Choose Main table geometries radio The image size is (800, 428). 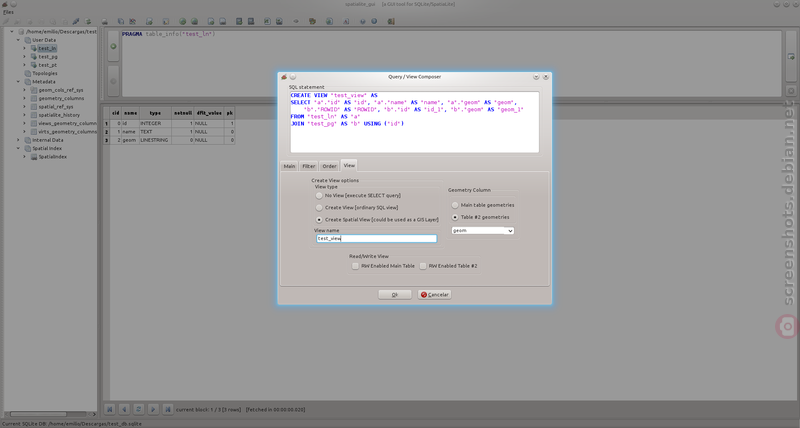pyautogui.click(x=455, y=205)
